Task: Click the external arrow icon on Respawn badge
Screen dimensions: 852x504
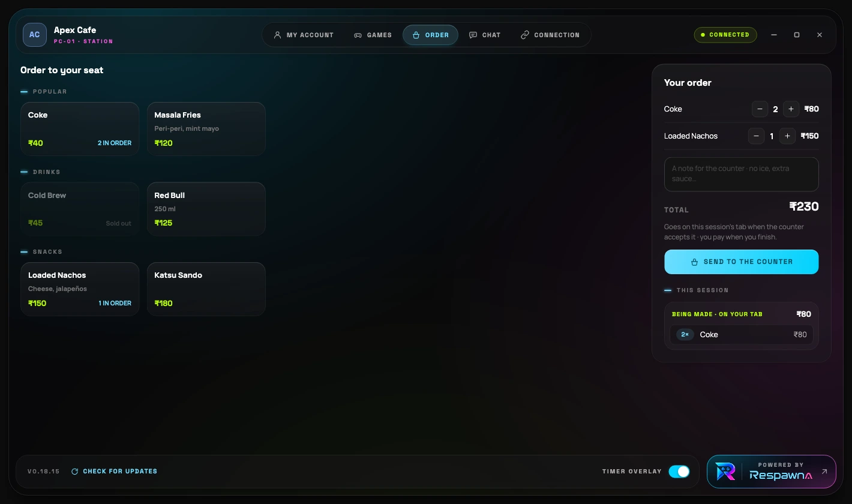Action: coord(824,472)
